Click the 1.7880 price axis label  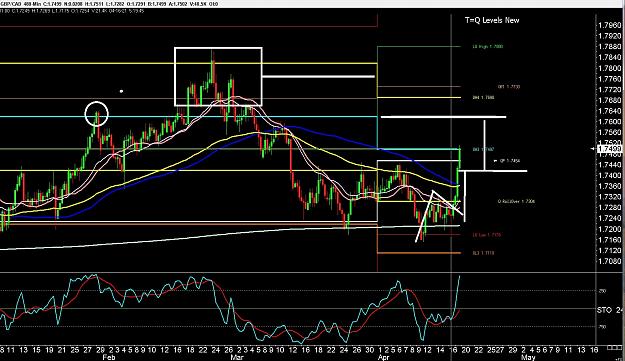click(610, 47)
